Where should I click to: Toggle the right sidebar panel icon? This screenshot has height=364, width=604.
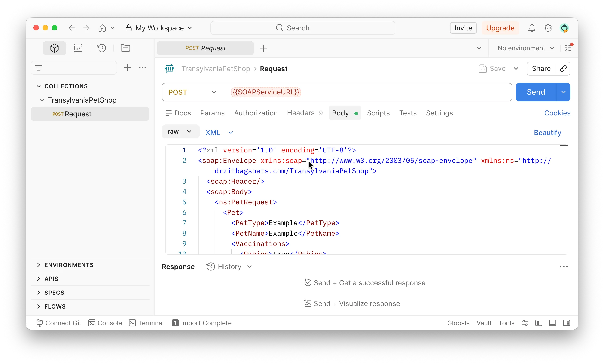coord(567,323)
